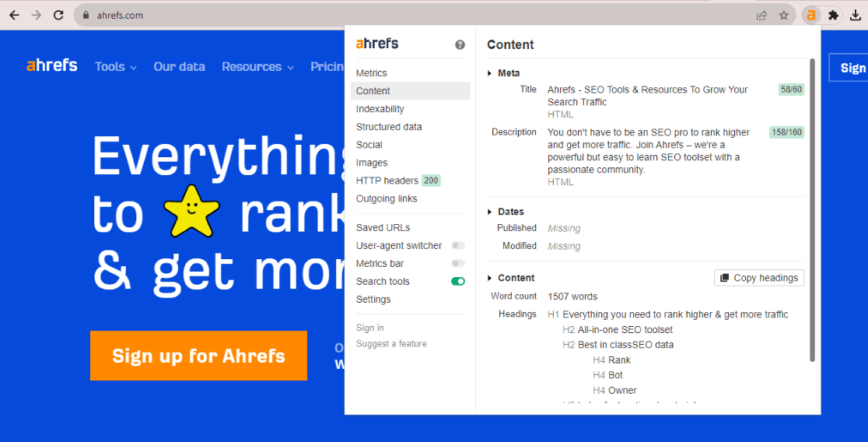The width and height of the screenshot is (868, 442).
Task: Click the Copy headings button
Action: click(x=759, y=278)
